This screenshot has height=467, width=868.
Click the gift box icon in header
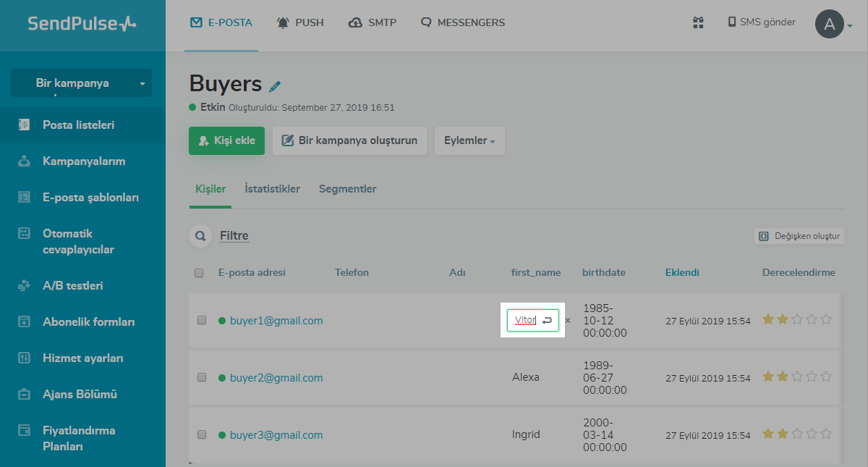tap(698, 22)
